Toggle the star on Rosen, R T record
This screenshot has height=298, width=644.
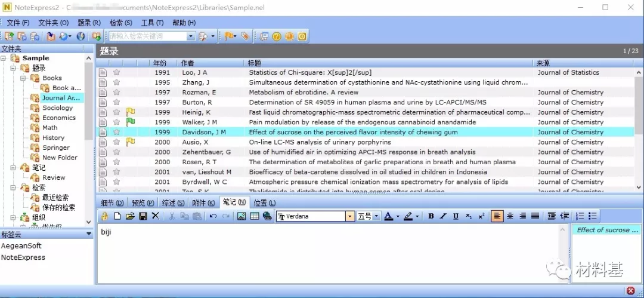pos(117,162)
